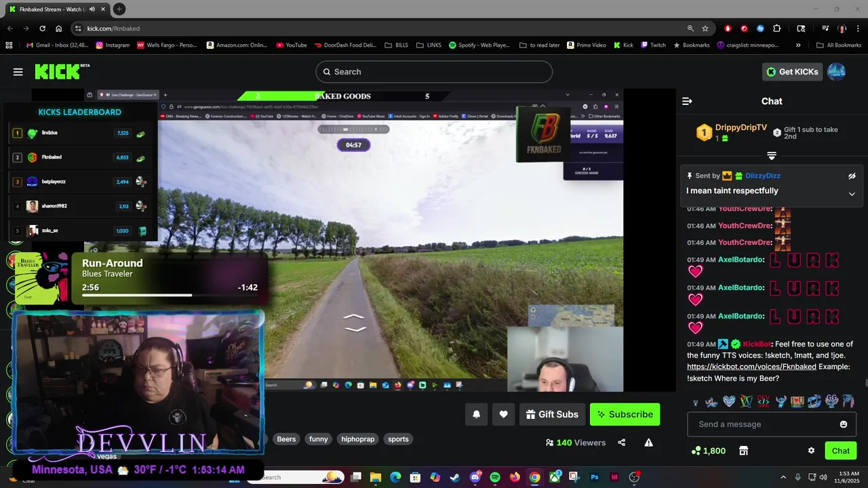The width and height of the screenshot is (868, 488).
Task: Reload the page
Action: click(x=42, y=28)
